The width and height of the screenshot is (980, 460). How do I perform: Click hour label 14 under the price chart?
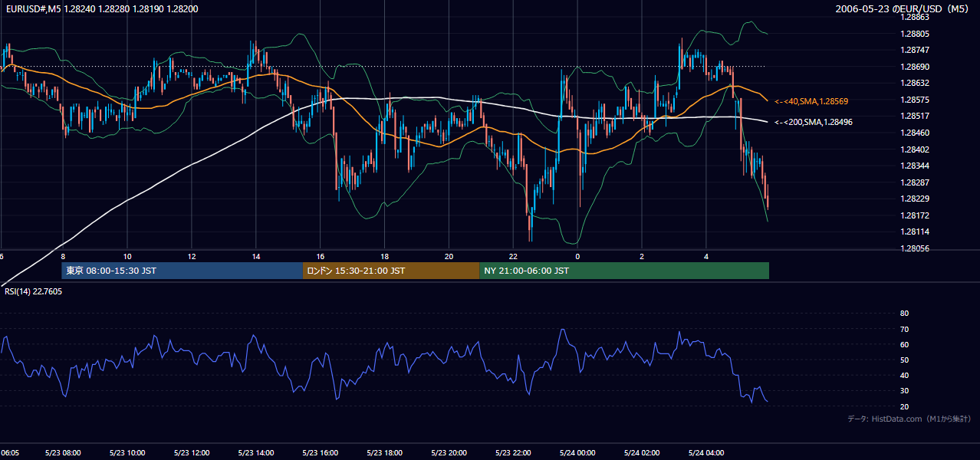pyautogui.click(x=256, y=257)
